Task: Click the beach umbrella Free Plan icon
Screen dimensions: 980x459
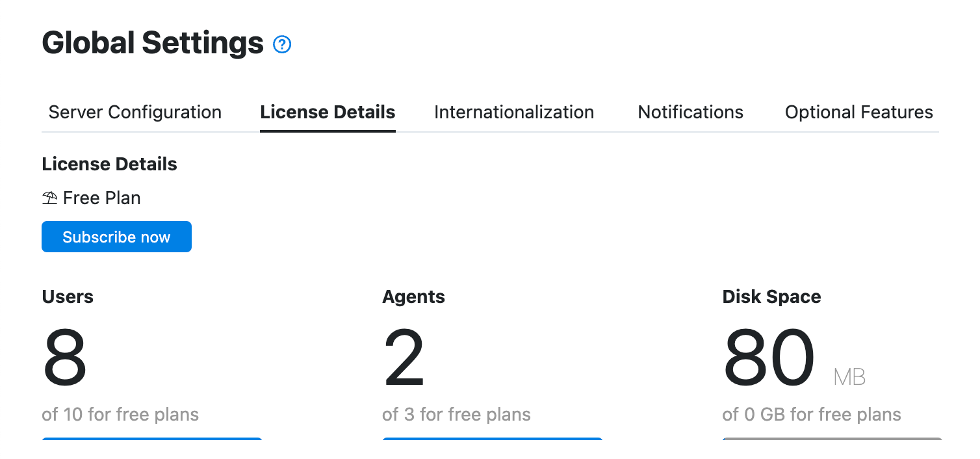Action: pyautogui.click(x=49, y=198)
